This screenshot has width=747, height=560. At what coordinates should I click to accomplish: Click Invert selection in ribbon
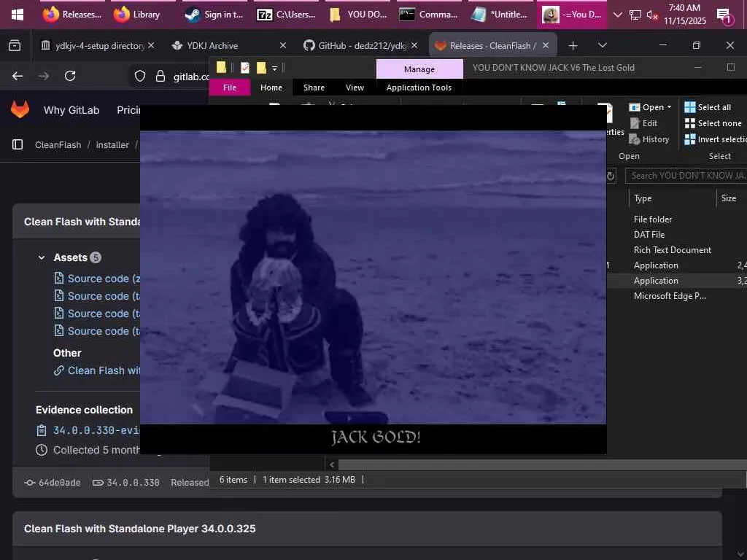[x=716, y=139]
